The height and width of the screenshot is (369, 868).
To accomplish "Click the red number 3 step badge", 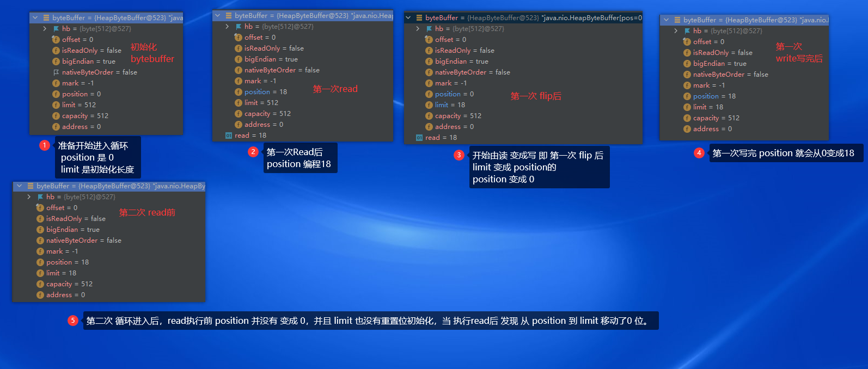I will [459, 155].
